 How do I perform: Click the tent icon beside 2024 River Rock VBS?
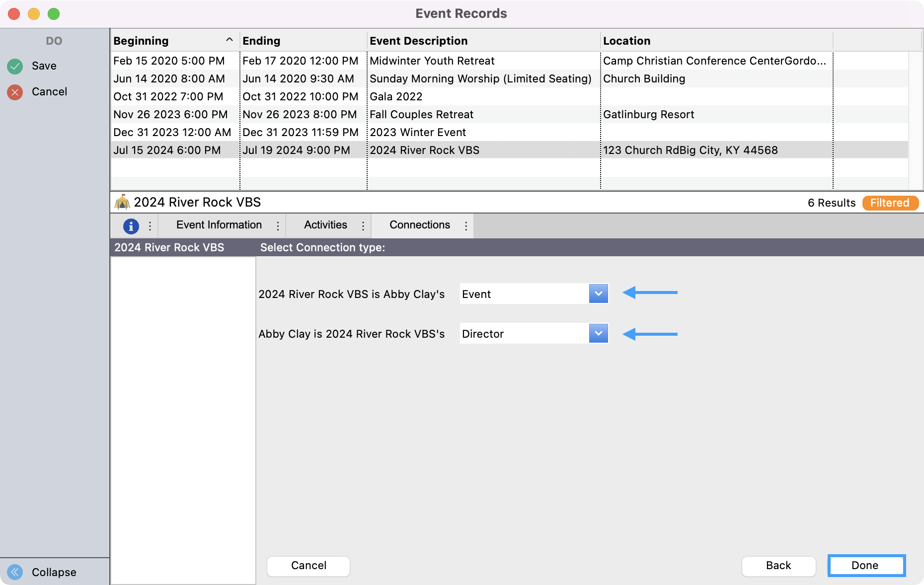click(122, 203)
